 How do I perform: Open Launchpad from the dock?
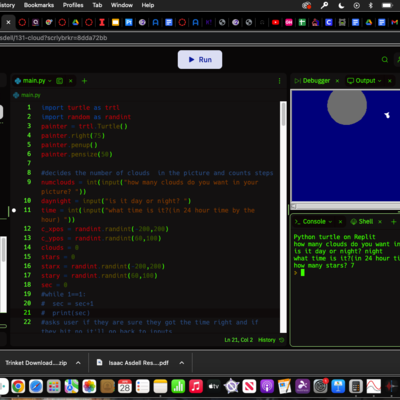[53, 387]
